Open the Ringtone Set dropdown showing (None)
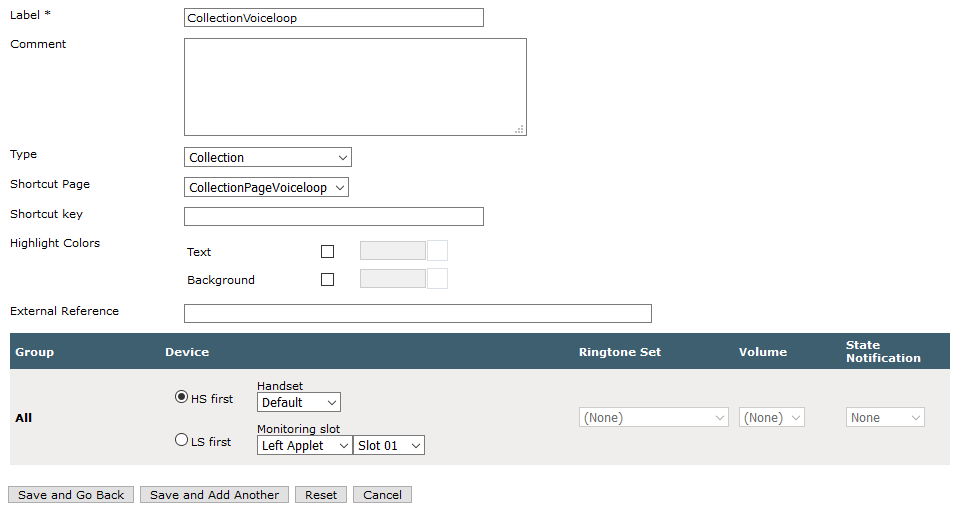The height and width of the screenshot is (515, 974). (x=653, y=417)
